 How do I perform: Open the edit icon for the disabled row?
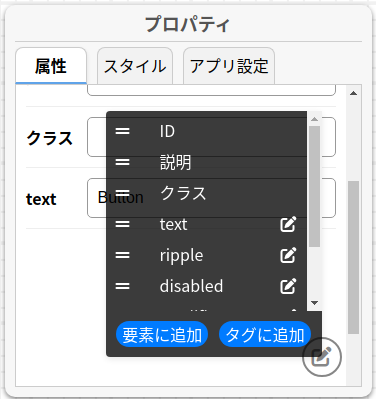coord(288,286)
